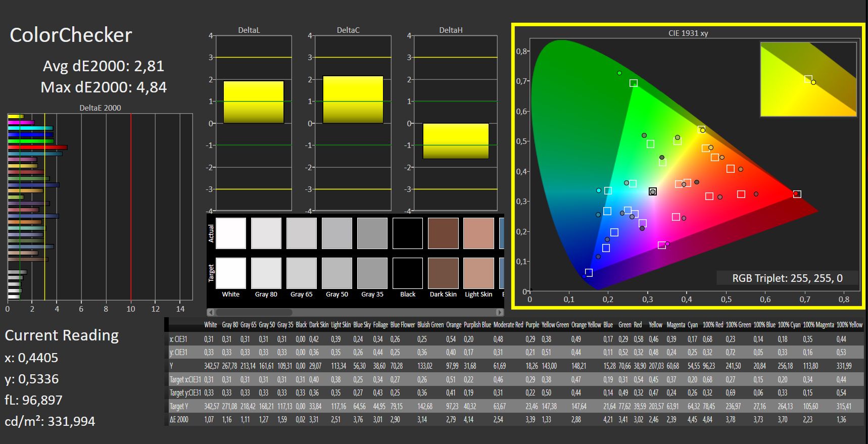Open the zoomed inset in the CIE chart
The height and width of the screenshot is (444, 868).
coord(808,79)
